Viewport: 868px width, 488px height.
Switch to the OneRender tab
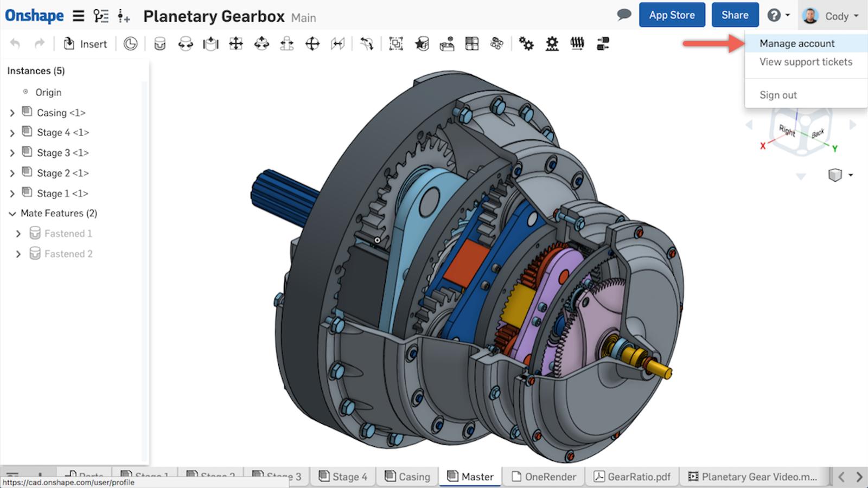(x=544, y=477)
